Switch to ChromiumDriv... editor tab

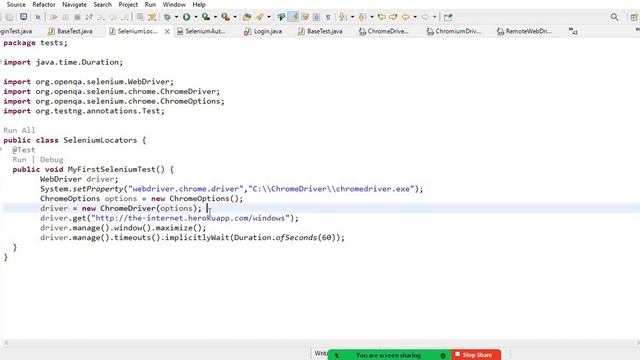[454, 31]
